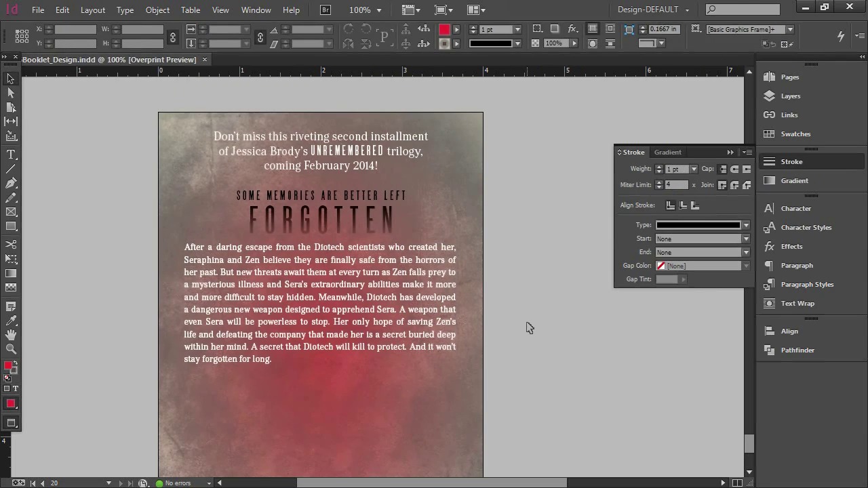Choose the Page tool

tap(11, 107)
